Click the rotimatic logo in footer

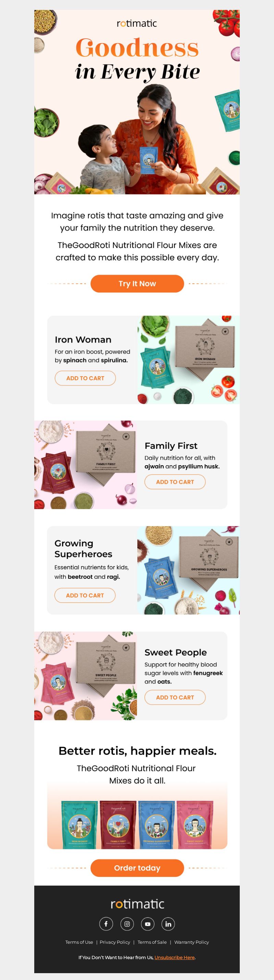137,904
